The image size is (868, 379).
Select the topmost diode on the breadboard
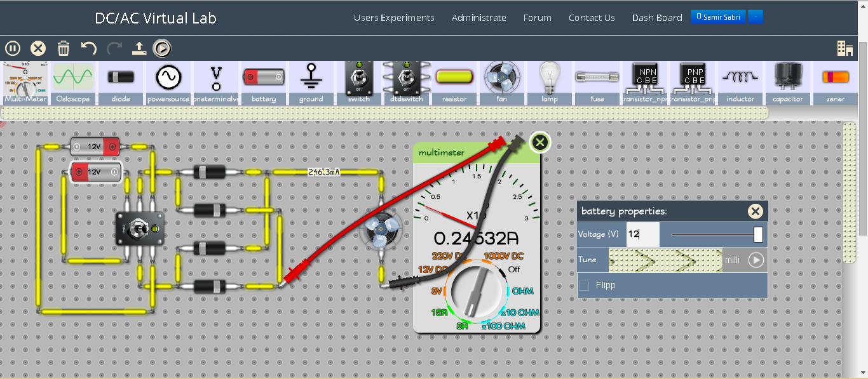click(209, 172)
